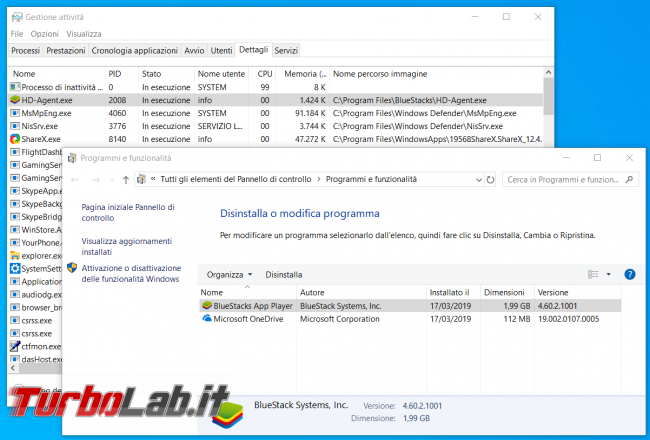Click the control panel icon in address bar

[141, 180]
